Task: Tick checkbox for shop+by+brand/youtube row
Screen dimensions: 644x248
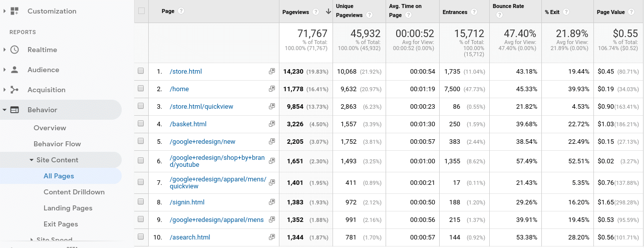Action: 141,161
